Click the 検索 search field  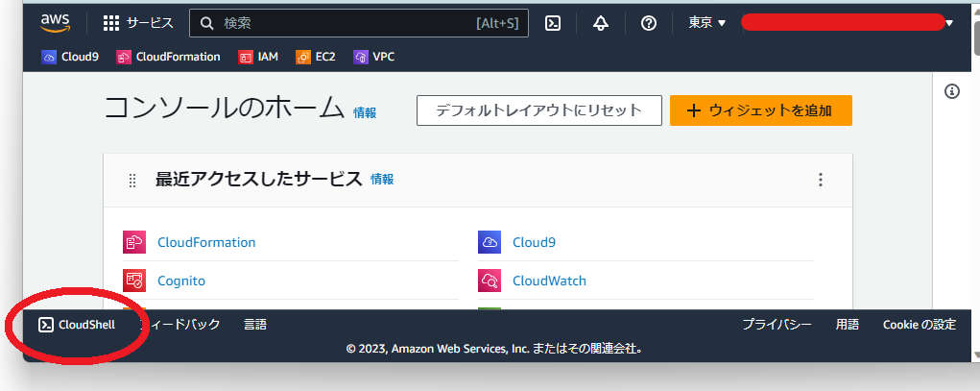[x=359, y=23]
